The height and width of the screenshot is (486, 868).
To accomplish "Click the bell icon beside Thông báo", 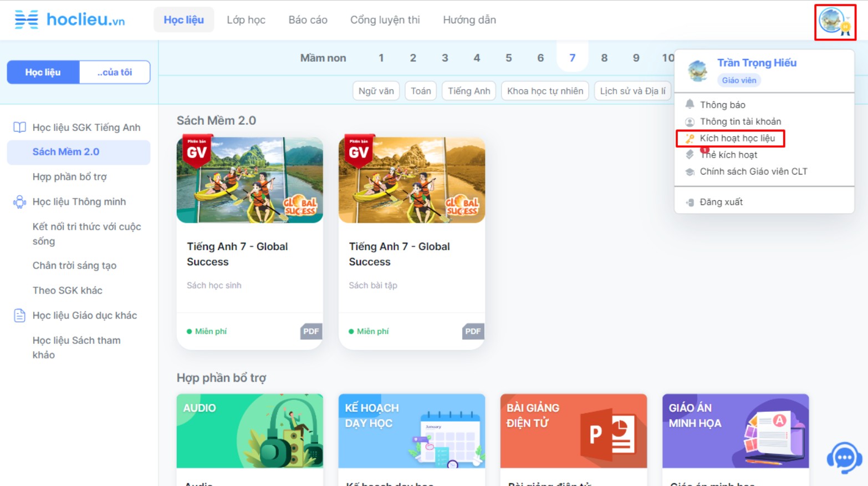I will pyautogui.click(x=690, y=104).
